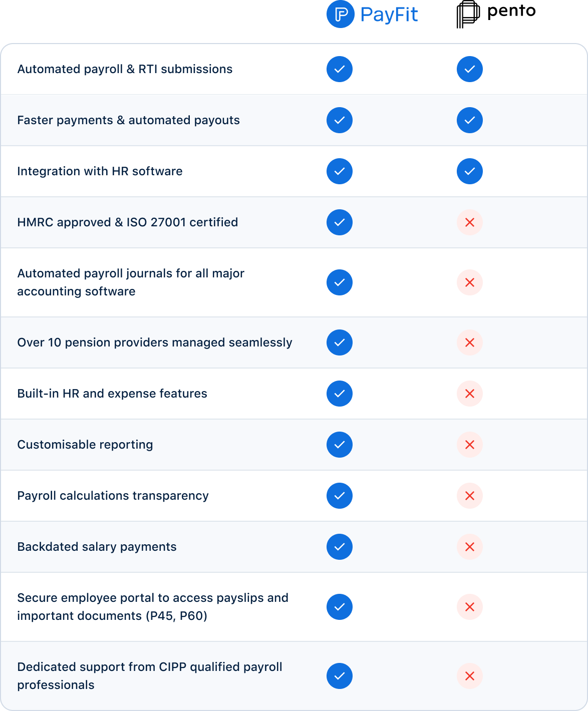588x711 pixels.
Task: Click PayFit checkmark for Backdated salary payments
Action: tap(340, 547)
